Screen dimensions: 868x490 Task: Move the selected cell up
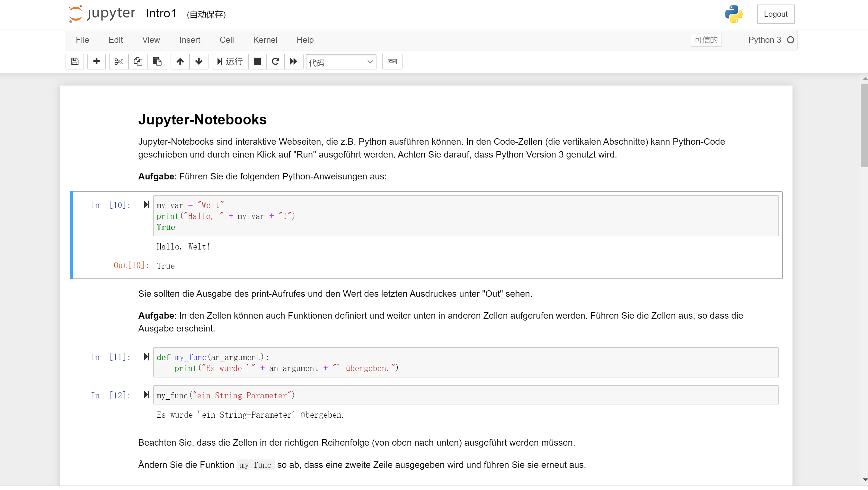pyautogui.click(x=180, y=62)
